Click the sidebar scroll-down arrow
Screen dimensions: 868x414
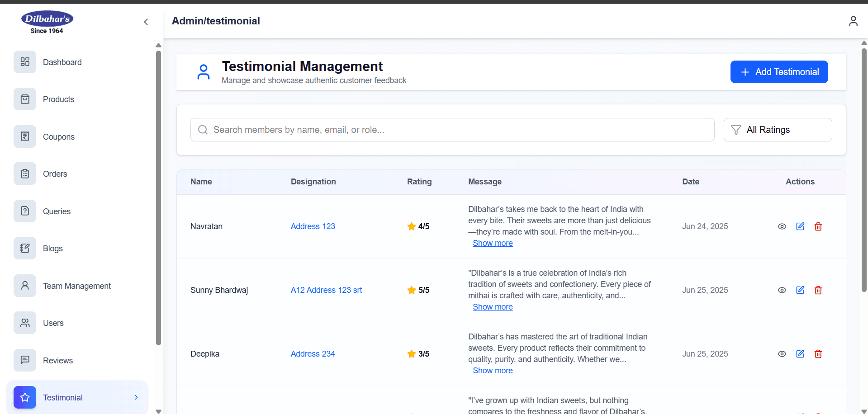(158, 411)
